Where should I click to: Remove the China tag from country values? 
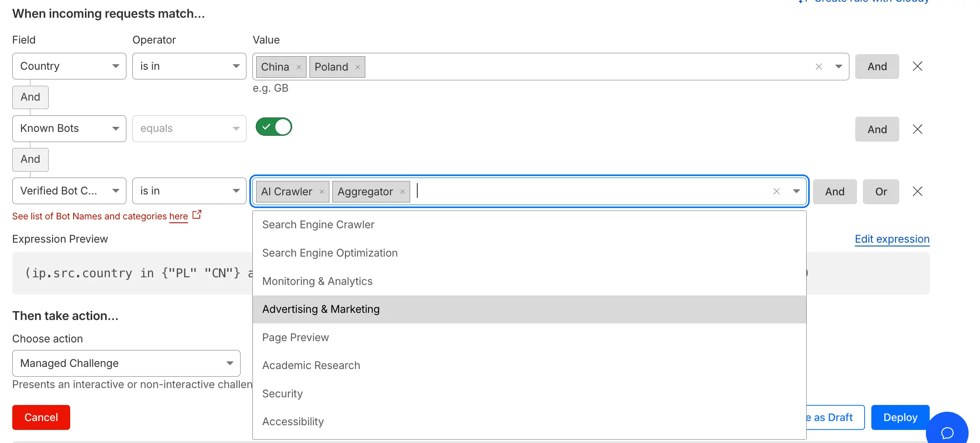(x=299, y=67)
